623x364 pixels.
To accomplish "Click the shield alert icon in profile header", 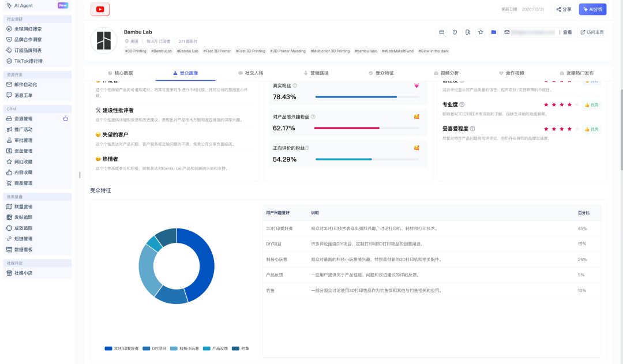I will (x=455, y=32).
